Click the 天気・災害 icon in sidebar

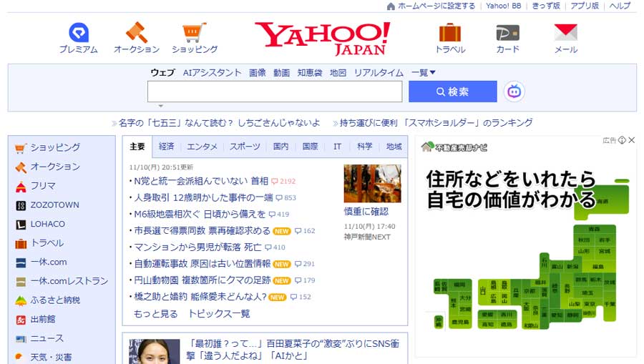[19, 357]
